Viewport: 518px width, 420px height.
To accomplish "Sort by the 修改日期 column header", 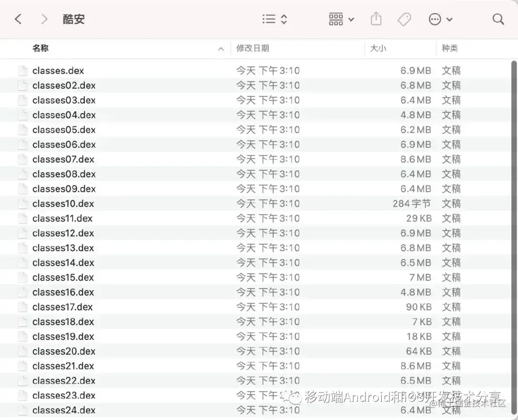I will click(252, 48).
